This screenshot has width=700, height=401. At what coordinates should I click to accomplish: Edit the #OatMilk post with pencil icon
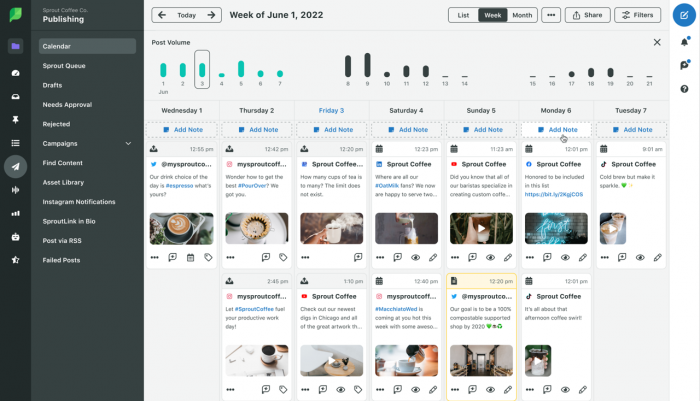pos(433,257)
